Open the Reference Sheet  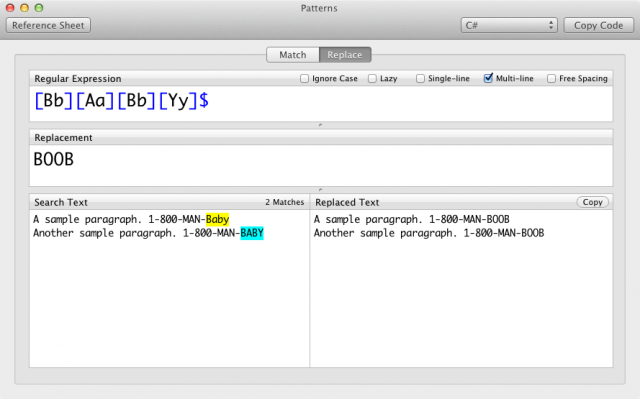[48, 25]
